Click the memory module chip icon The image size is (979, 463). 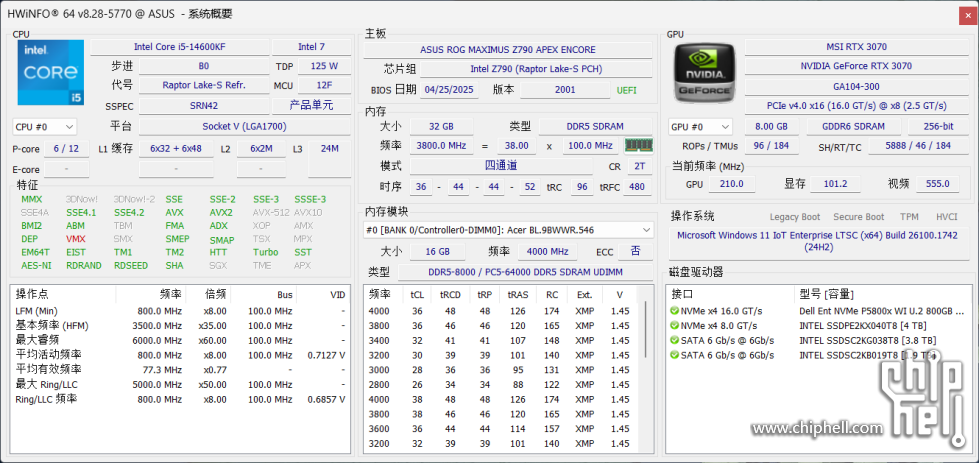(x=639, y=145)
